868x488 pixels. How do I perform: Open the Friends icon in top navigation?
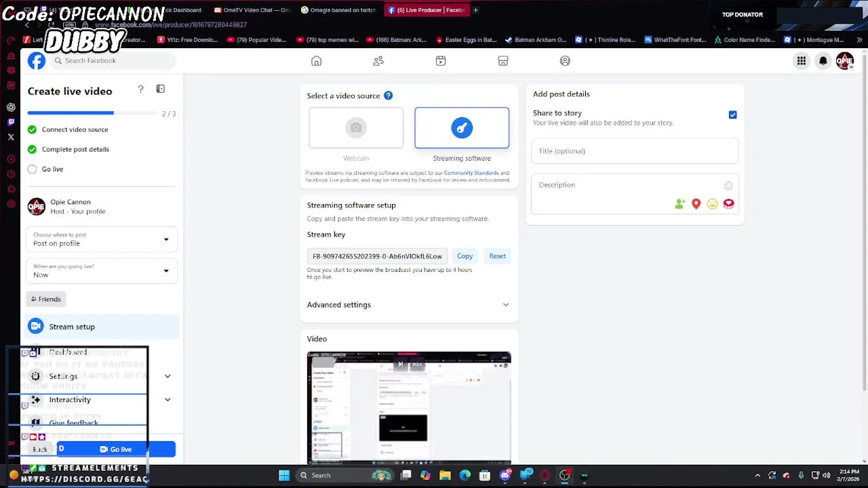(x=378, y=61)
